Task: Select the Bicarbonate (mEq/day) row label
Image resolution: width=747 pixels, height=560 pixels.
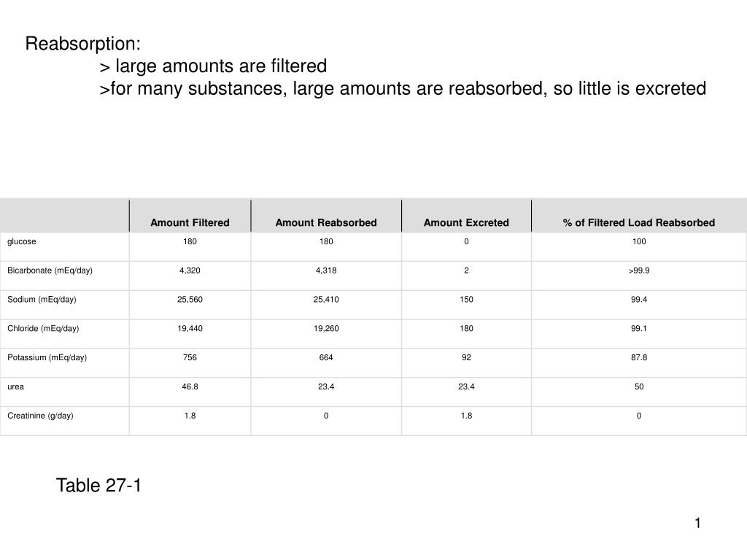Action: point(50,271)
